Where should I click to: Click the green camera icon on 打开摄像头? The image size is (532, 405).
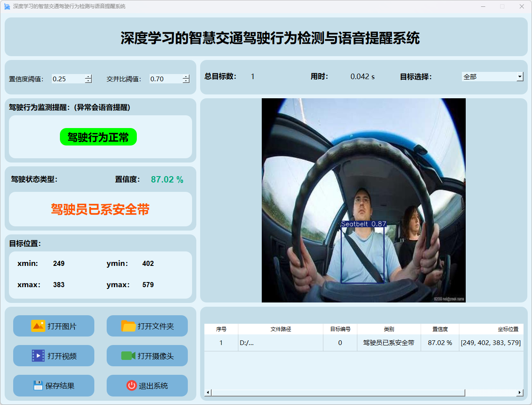[x=128, y=356]
